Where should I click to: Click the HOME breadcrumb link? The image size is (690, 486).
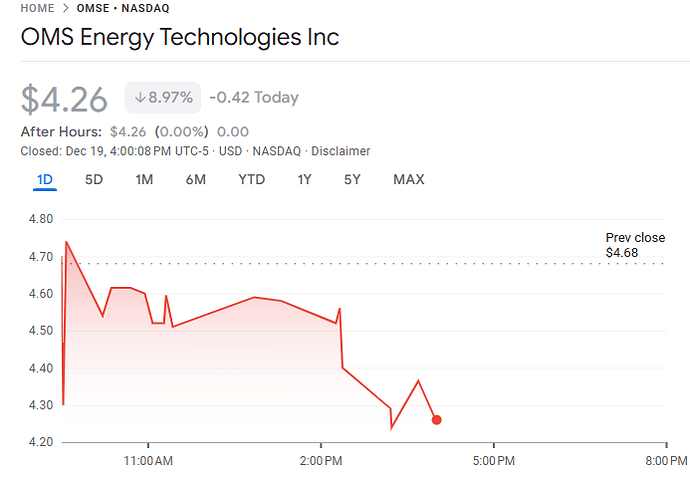(37, 8)
